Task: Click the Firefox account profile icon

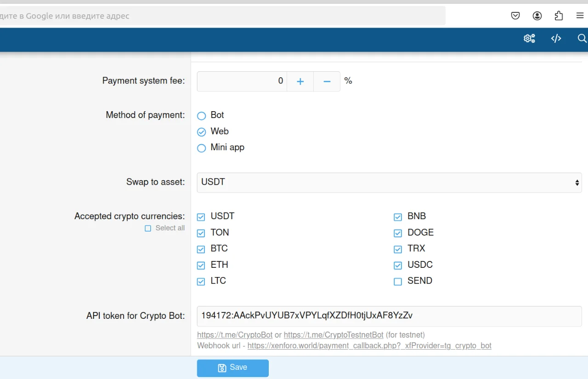Action: click(537, 16)
